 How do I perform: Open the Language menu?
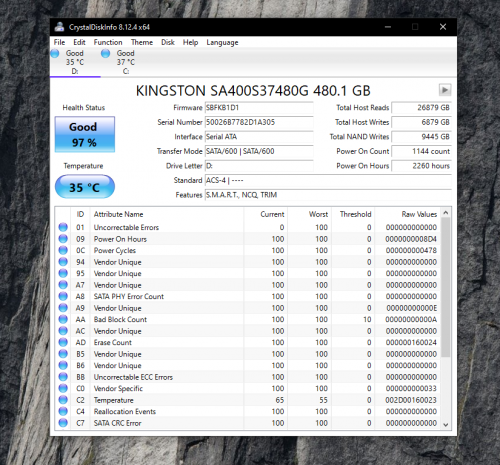222,42
